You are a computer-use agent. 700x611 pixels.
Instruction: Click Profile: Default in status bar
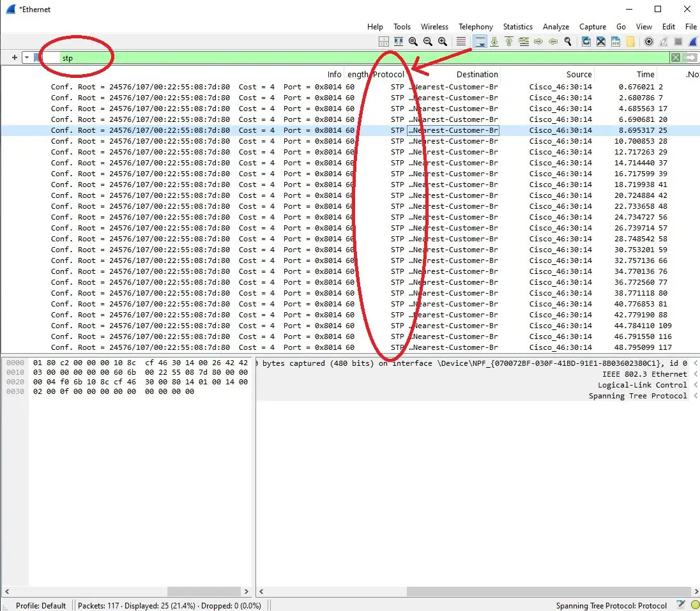[41, 605]
